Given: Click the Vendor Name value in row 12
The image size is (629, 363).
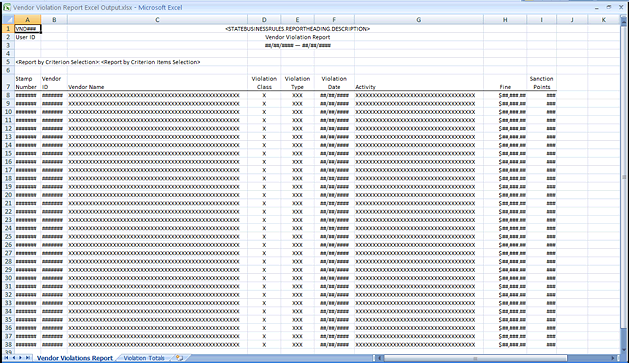Looking at the screenshot, I should pyautogui.click(x=157, y=129).
